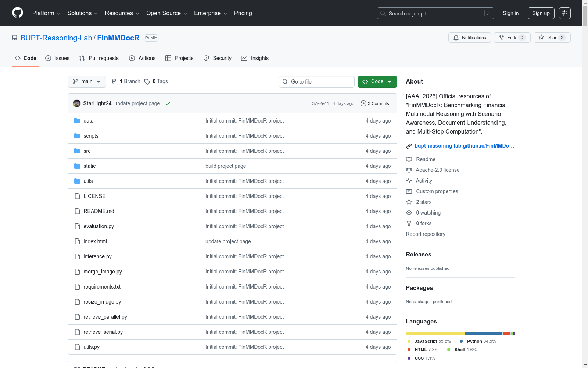Click the link icon beside project URL
Image resolution: width=588 pixels, height=368 pixels.
pos(409,146)
